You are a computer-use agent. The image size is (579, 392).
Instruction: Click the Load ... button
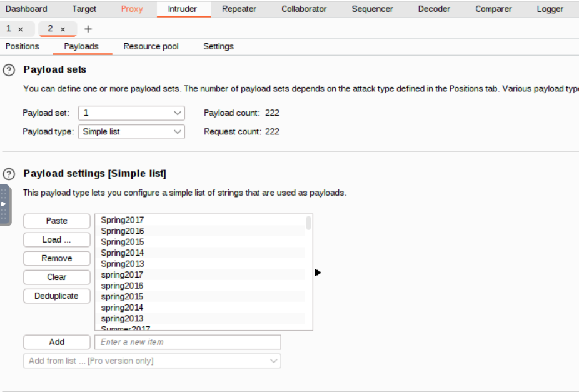click(x=56, y=239)
